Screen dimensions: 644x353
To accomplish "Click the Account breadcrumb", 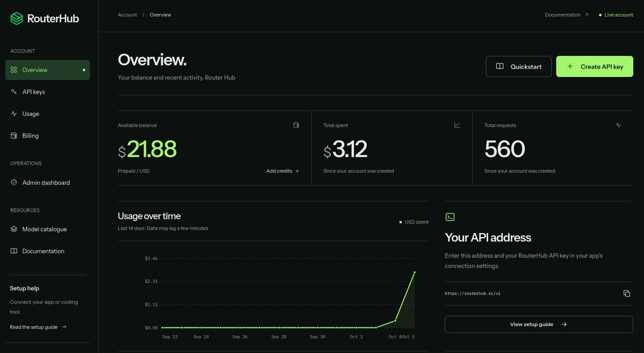I will (127, 15).
